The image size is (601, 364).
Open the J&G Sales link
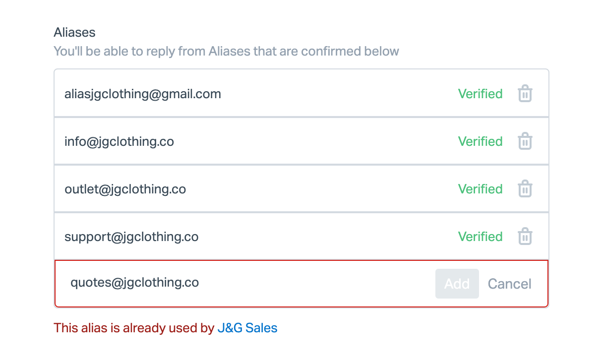[x=247, y=328]
